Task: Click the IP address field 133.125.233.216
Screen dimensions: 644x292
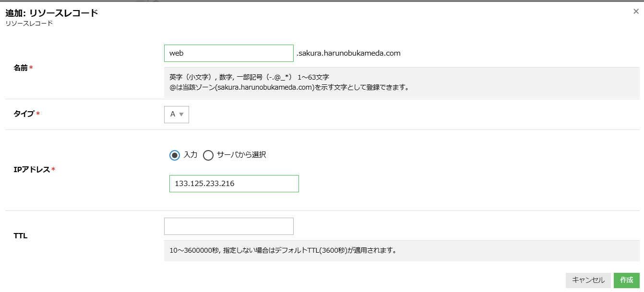Action: click(234, 184)
